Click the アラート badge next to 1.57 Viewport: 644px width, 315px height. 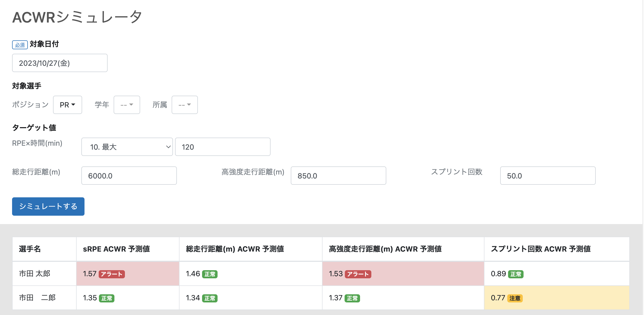point(112,274)
